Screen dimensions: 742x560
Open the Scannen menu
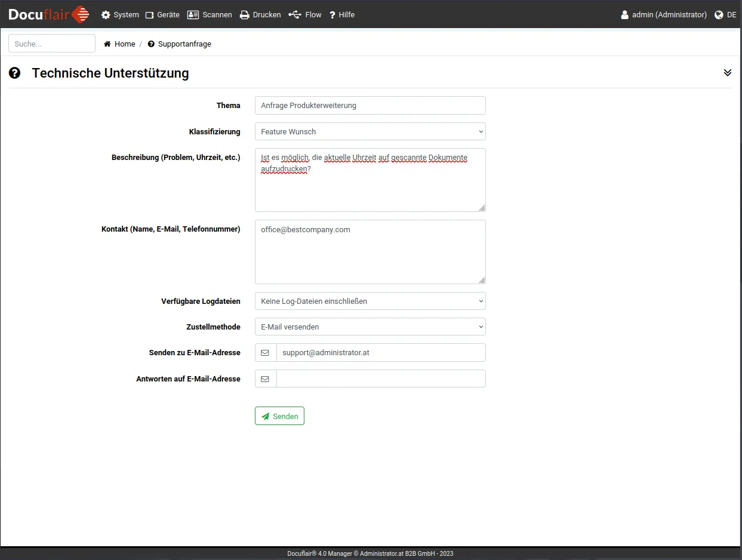[x=210, y=15]
